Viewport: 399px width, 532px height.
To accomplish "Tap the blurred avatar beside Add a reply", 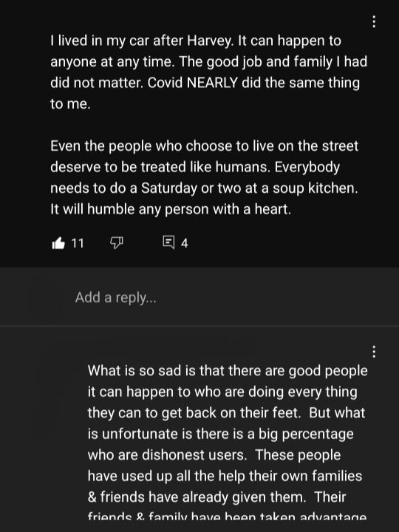I will 45,298.
